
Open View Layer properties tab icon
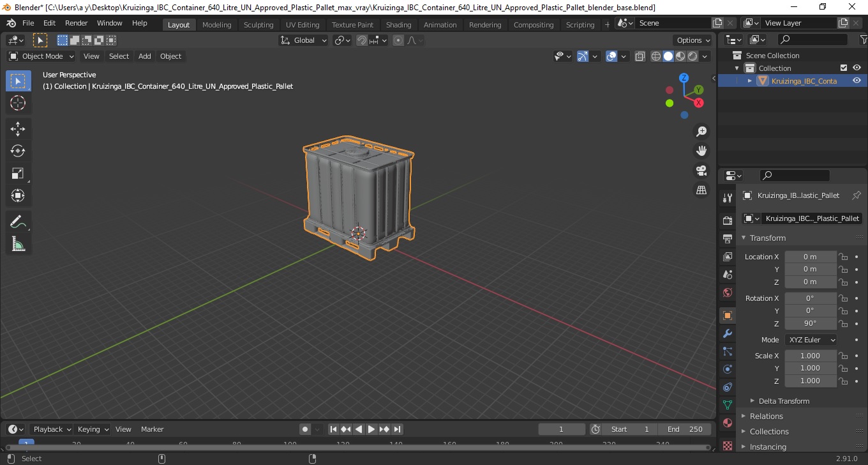point(728,257)
